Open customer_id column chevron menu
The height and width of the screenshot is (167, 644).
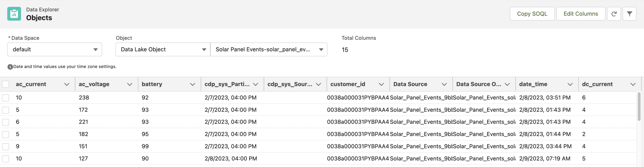tap(381, 84)
